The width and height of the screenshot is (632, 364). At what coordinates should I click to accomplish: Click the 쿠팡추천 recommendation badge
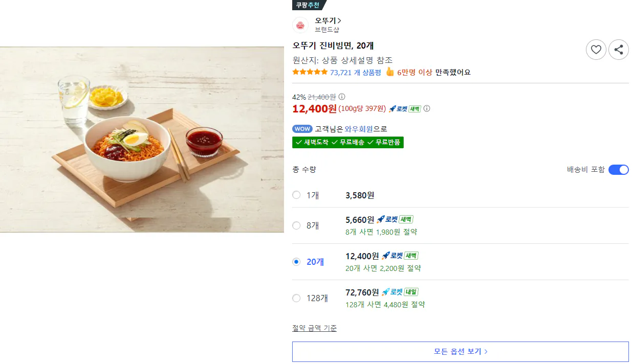(309, 5)
